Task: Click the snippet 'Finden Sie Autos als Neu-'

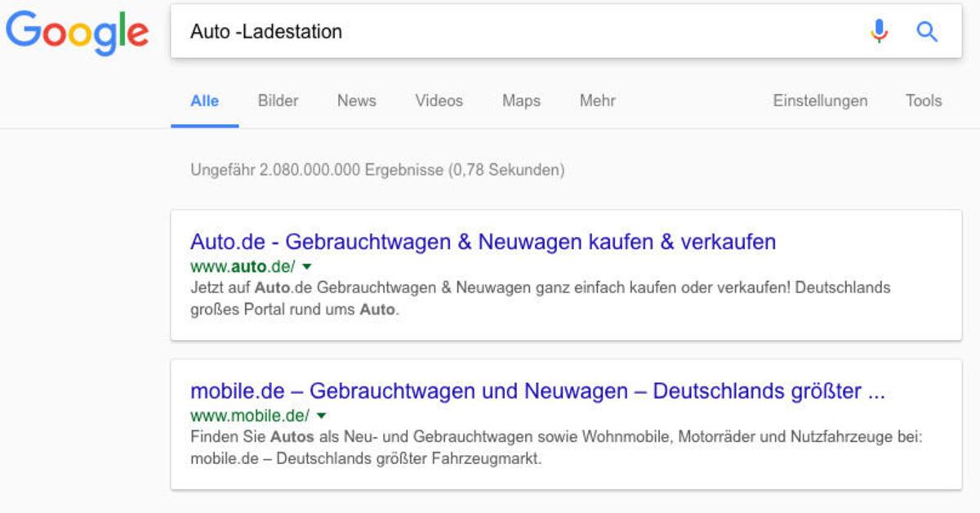Action: (556, 448)
